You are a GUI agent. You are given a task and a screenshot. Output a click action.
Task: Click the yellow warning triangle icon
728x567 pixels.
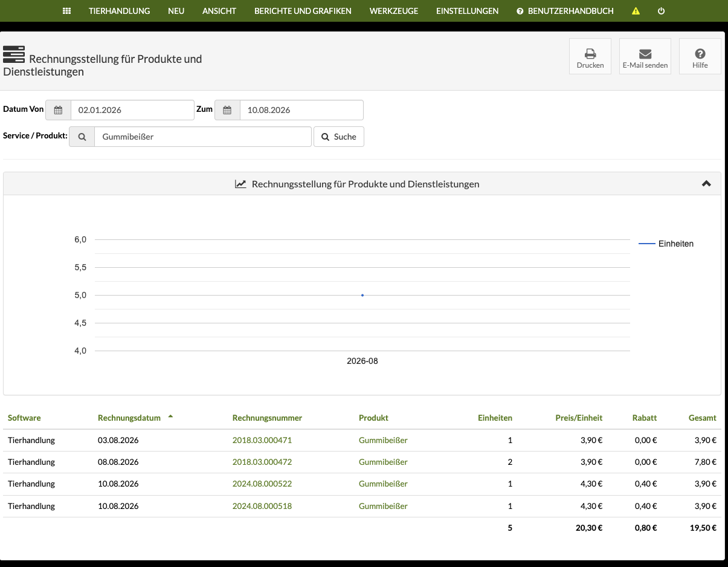636,11
